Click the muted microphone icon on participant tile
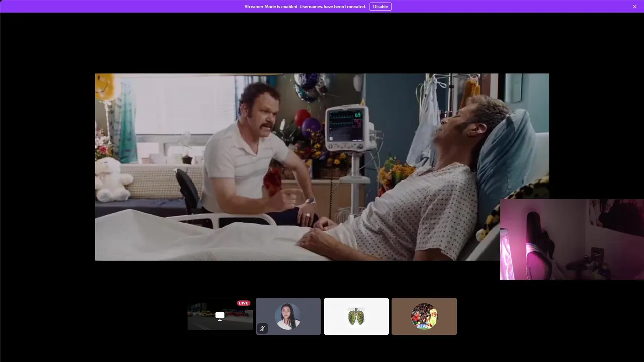Image resolution: width=644 pixels, height=362 pixels. (262, 329)
